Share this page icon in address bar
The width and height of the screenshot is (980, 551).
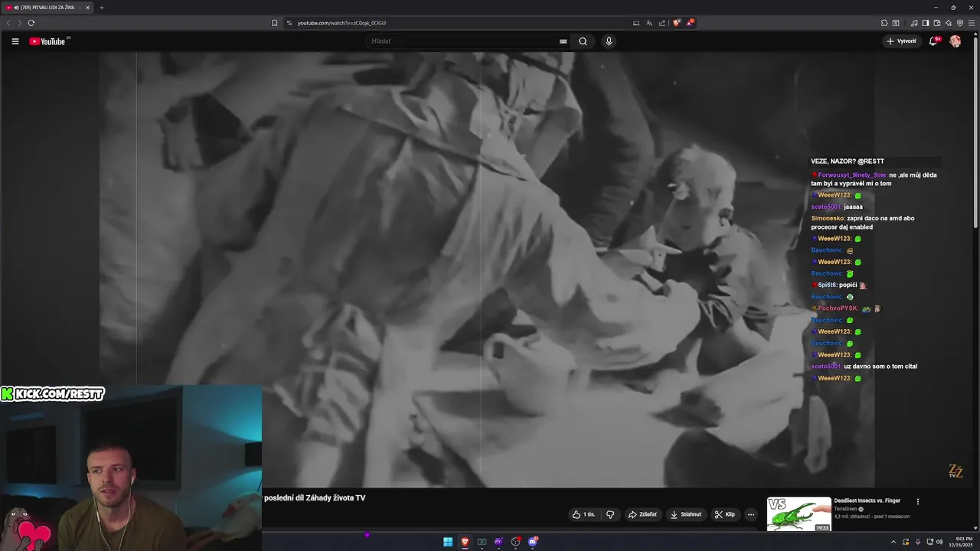pyautogui.click(x=662, y=23)
